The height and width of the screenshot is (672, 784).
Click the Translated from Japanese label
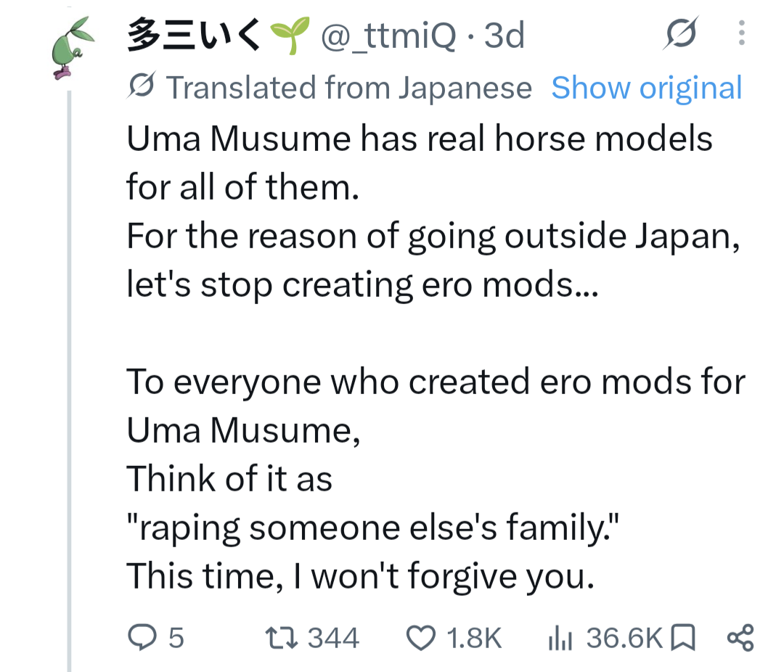(x=349, y=88)
